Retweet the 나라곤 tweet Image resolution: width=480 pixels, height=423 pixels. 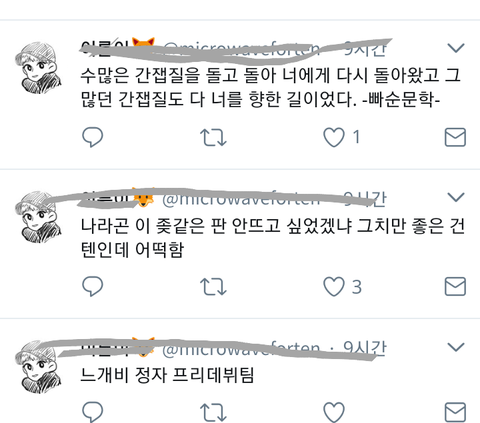pos(213,287)
